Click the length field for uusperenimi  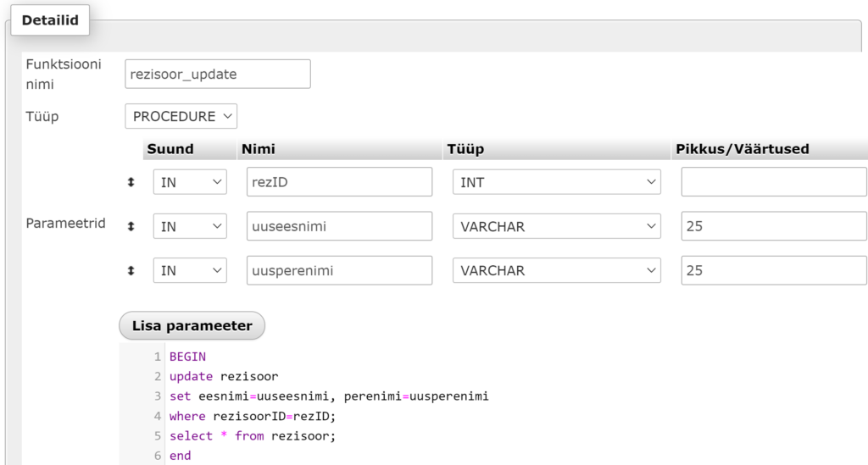tap(773, 271)
